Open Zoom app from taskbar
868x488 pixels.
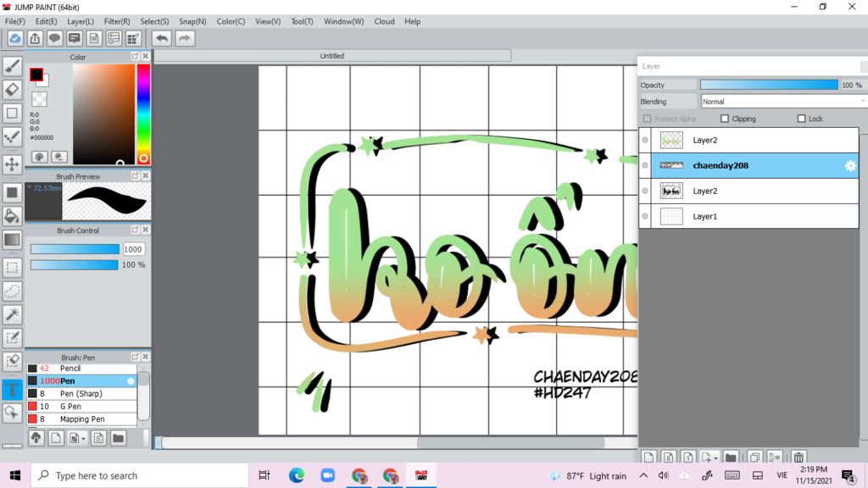pyautogui.click(x=328, y=475)
